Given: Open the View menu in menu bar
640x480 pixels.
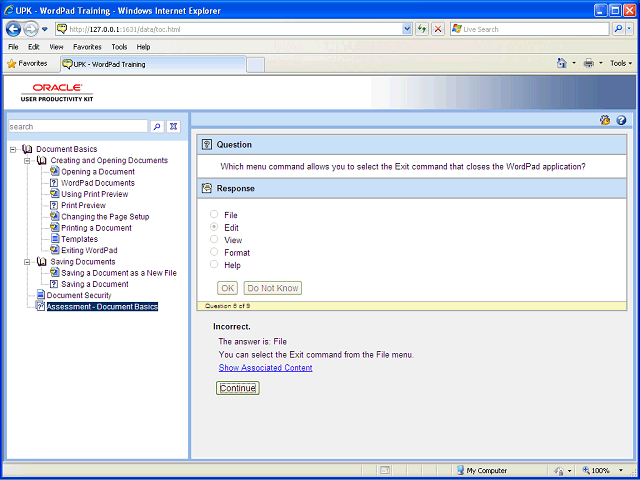Looking at the screenshot, I should coord(56,47).
